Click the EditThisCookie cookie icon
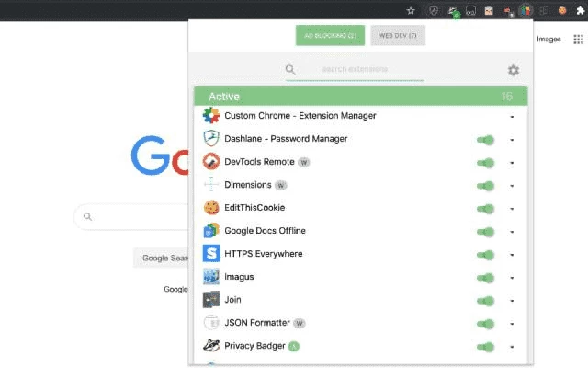This screenshot has height=368, width=588. point(211,208)
